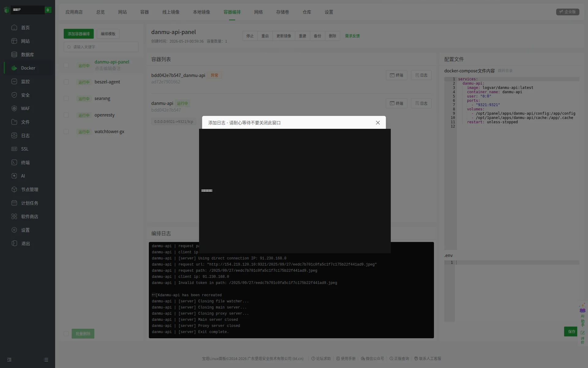Collapse sidebar using bottom-left menu icon
This screenshot has height=368, width=588.
coord(9,360)
